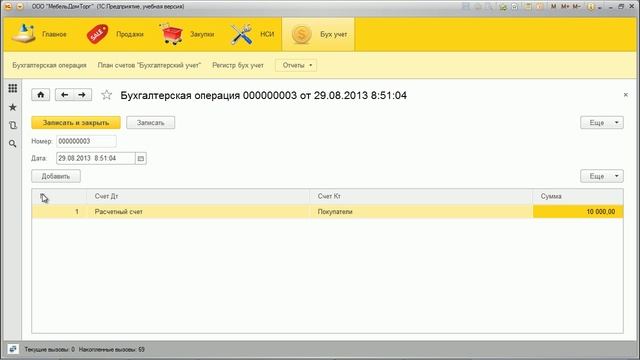Open План счетов "Бухгалтерский учет" link
The height and width of the screenshot is (360, 640).
(x=149, y=65)
